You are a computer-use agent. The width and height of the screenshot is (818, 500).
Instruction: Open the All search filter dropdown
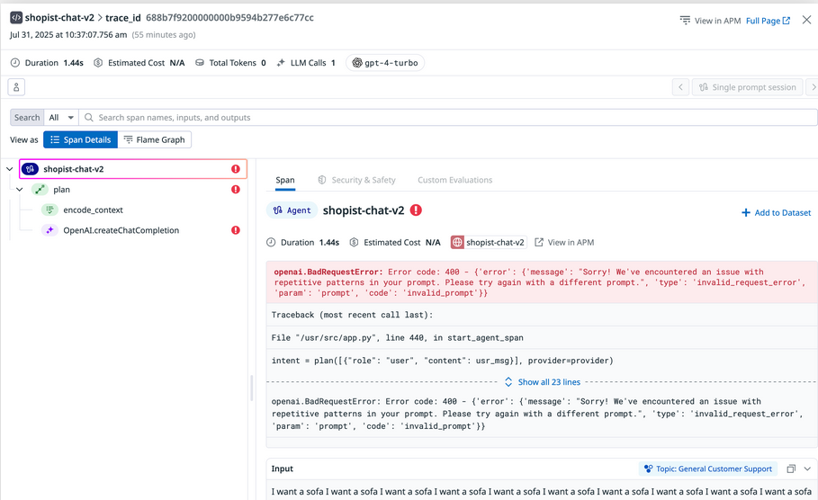pos(60,117)
